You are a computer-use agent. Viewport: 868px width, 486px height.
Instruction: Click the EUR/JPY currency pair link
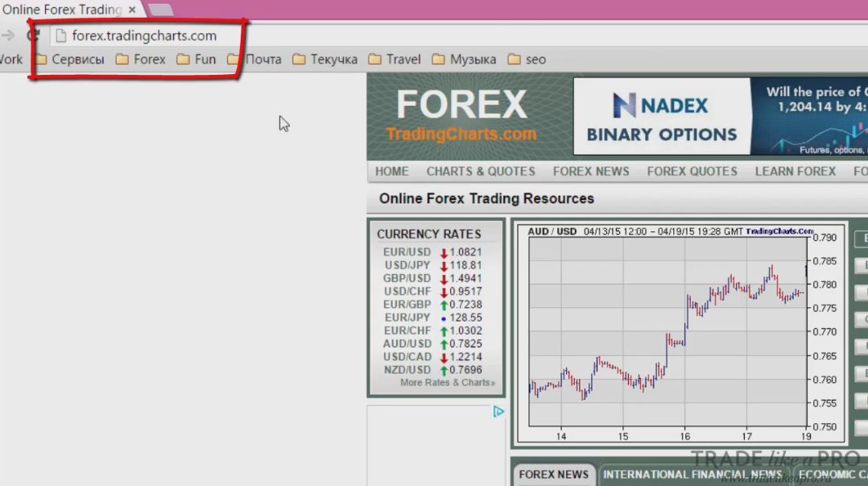tap(407, 318)
